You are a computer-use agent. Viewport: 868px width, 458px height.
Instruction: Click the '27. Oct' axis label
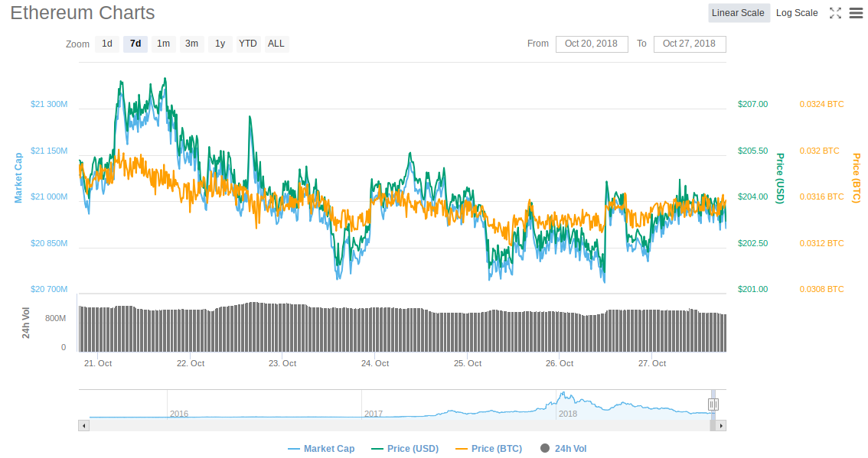[652, 363]
